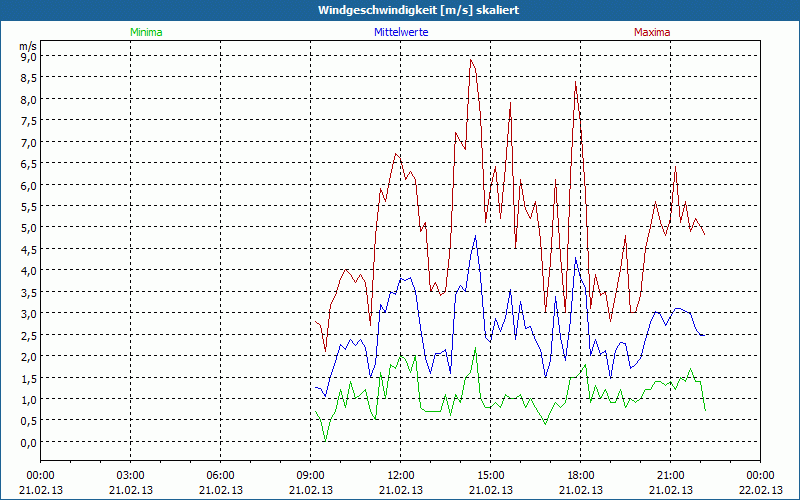
Task: Click the highest peak of blue Mittelwerte line
Action: 476,236
